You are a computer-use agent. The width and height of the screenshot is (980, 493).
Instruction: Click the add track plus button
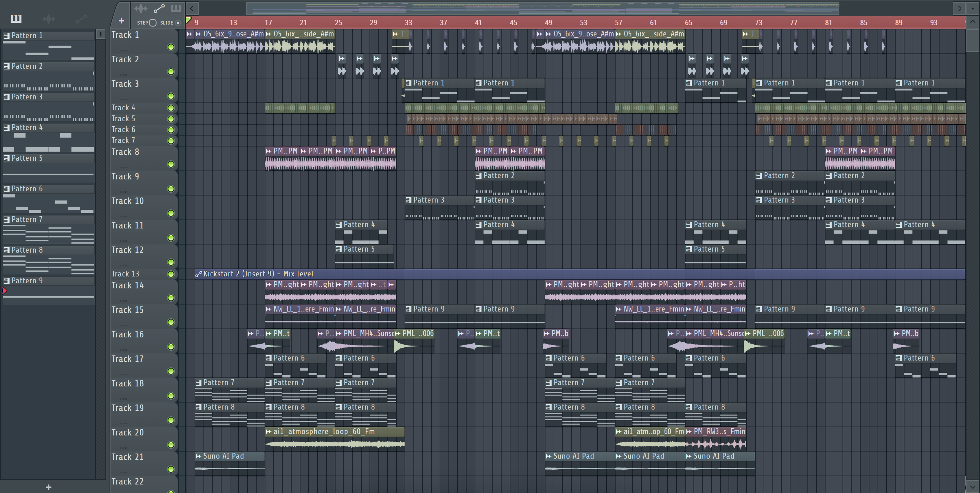pyautogui.click(x=121, y=21)
